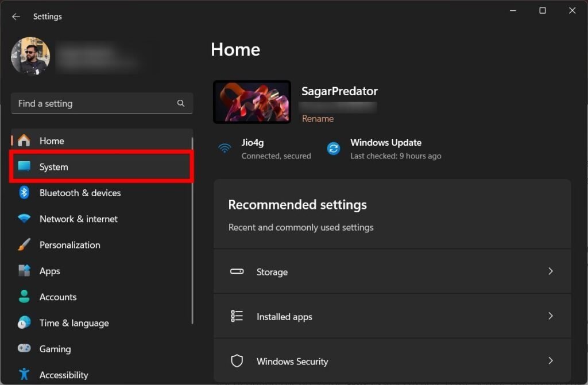The width and height of the screenshot is (588, 385).
Task: Open the Accounts label in the sidebar
Action: pos(58,297)
